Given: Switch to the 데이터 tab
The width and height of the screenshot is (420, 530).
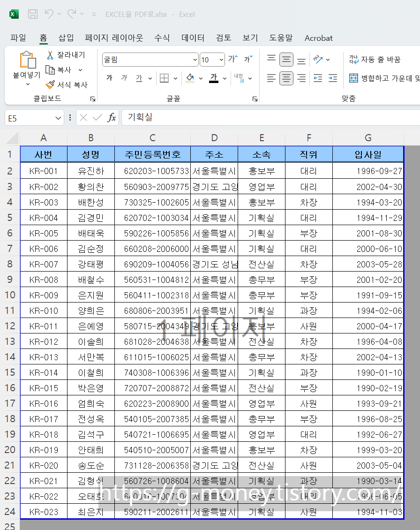Looking at the screenshot, I should (193, 38).
